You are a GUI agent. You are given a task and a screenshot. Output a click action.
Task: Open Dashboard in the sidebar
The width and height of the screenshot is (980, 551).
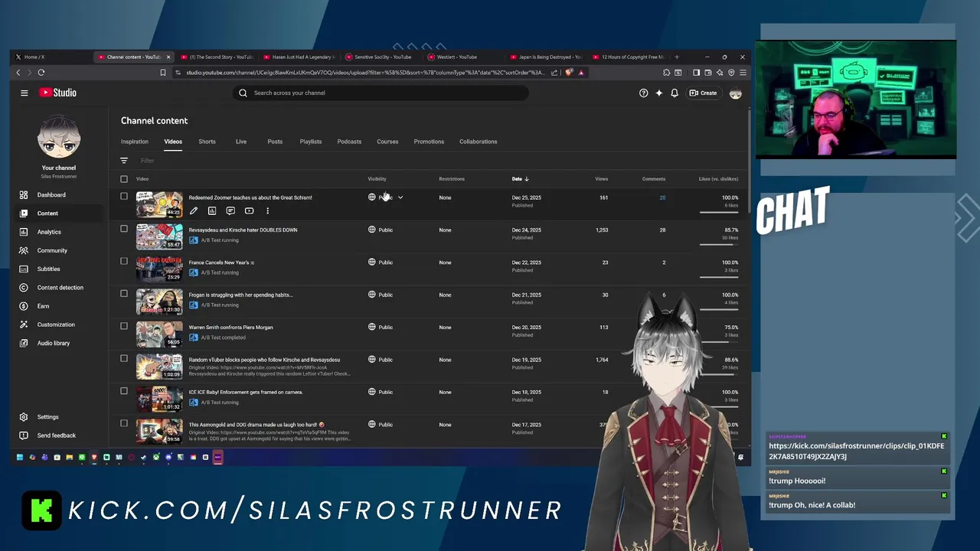coord(57,195)
